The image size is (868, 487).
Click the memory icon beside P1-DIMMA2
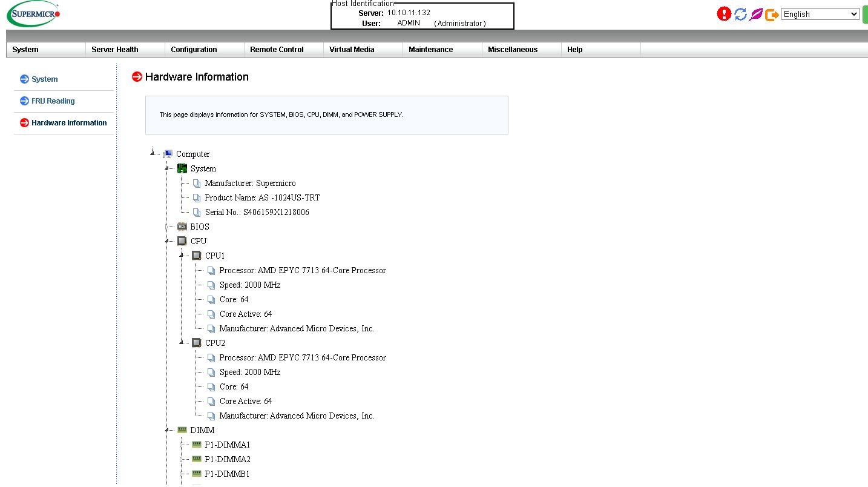click(x=197, y=459)
